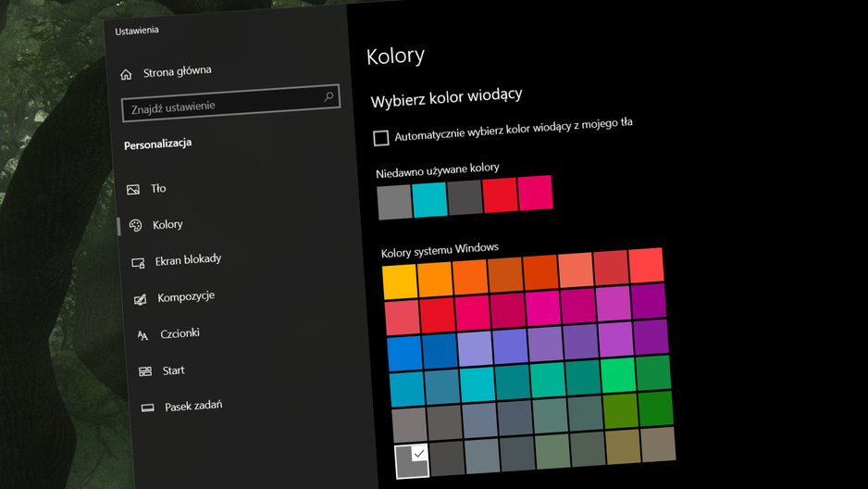Open Tło via its picture icon

(x=133, y=190)
